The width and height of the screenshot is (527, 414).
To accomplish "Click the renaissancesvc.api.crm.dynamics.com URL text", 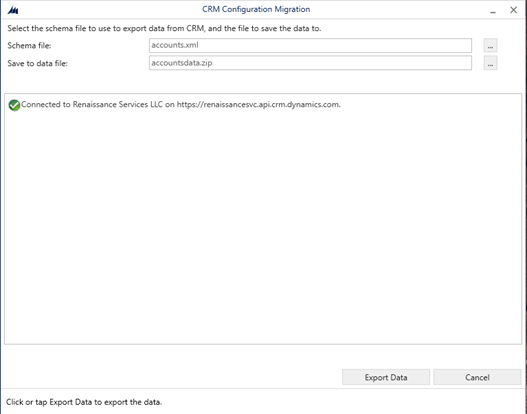I will click(x=258, y=105).
